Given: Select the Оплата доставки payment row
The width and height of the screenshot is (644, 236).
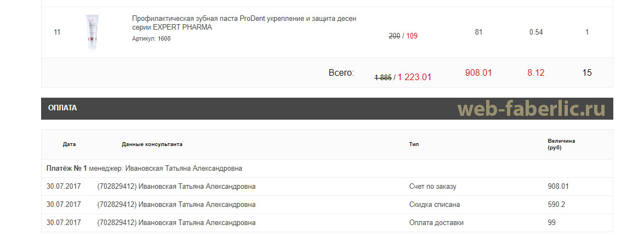Looking at the screenshot, I should [327, 223].
